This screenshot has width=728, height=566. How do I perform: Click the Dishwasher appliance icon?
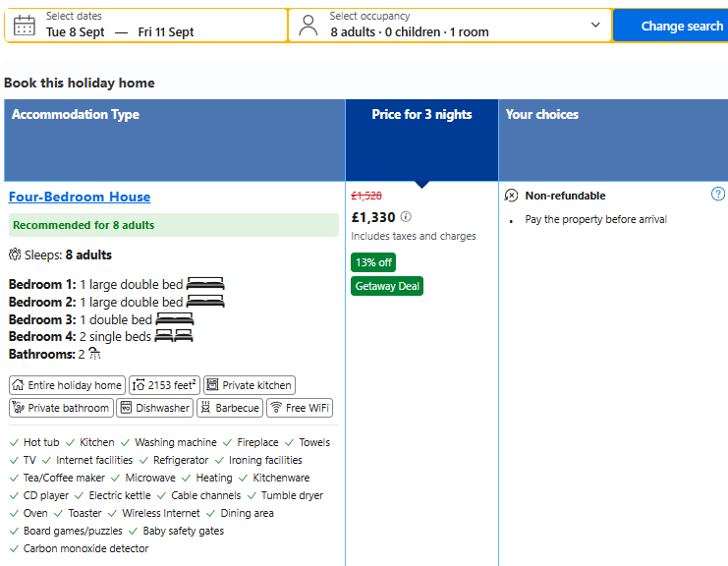[126, 408]
